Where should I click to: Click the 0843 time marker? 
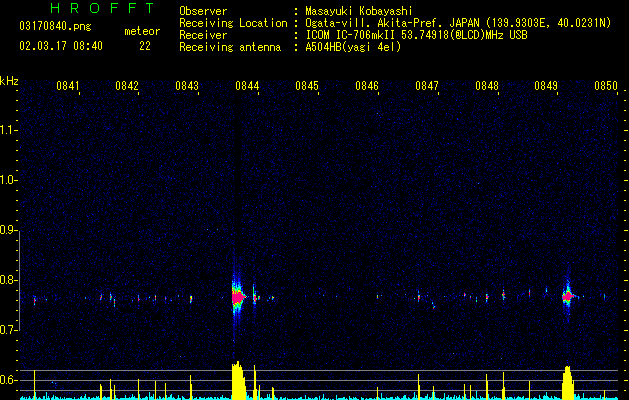(187, 86)
